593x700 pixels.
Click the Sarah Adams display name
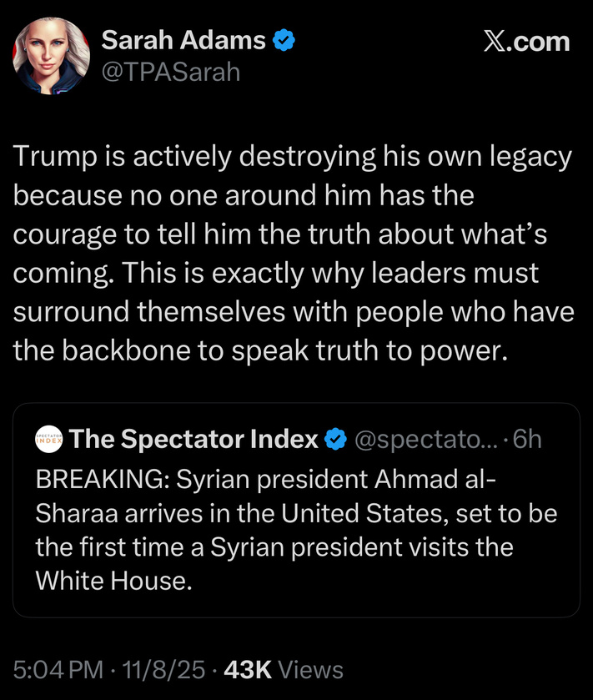click(183, 39)
